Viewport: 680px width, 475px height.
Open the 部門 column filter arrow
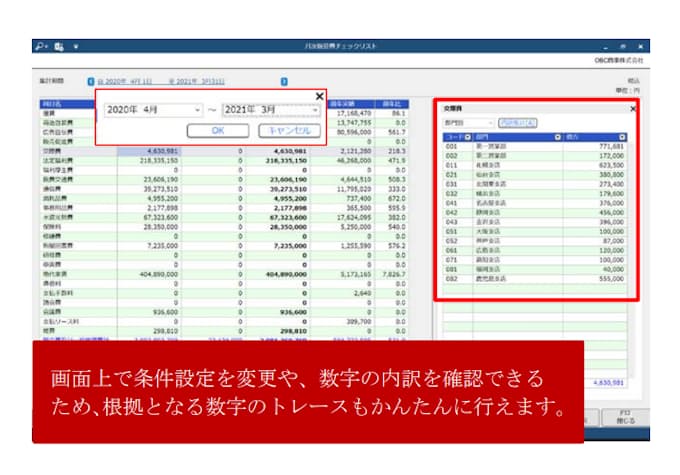(556, 136)
